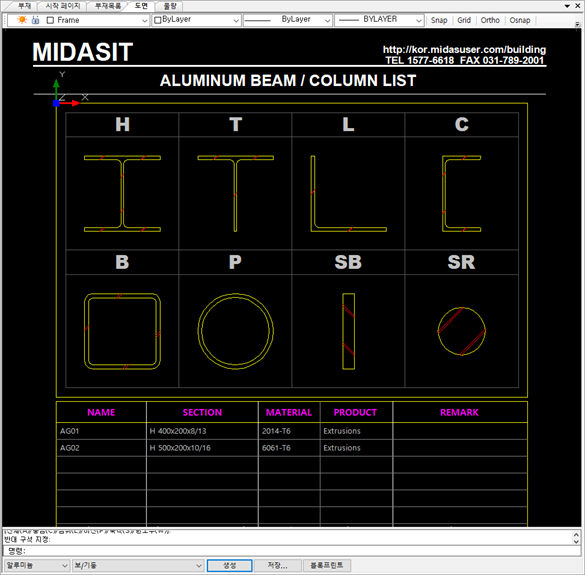Switch to the 물량 tab

pos(170,6)
